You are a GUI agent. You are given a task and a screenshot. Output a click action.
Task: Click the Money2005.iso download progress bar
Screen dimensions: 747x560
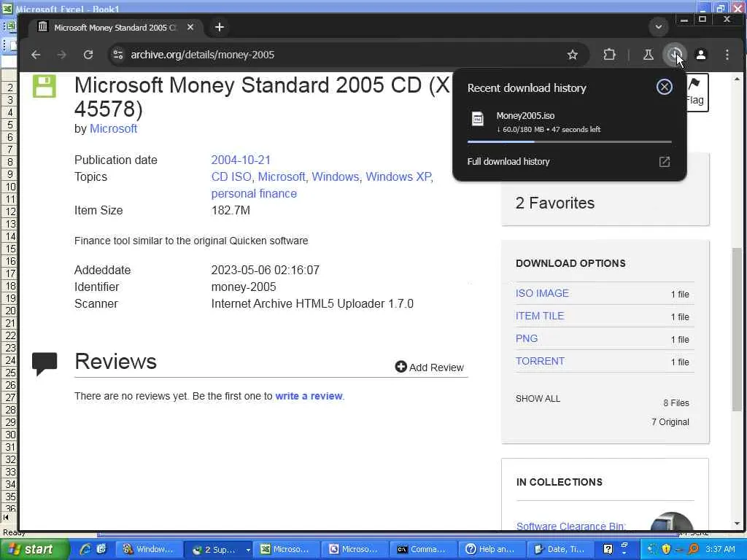coord(569,142)
